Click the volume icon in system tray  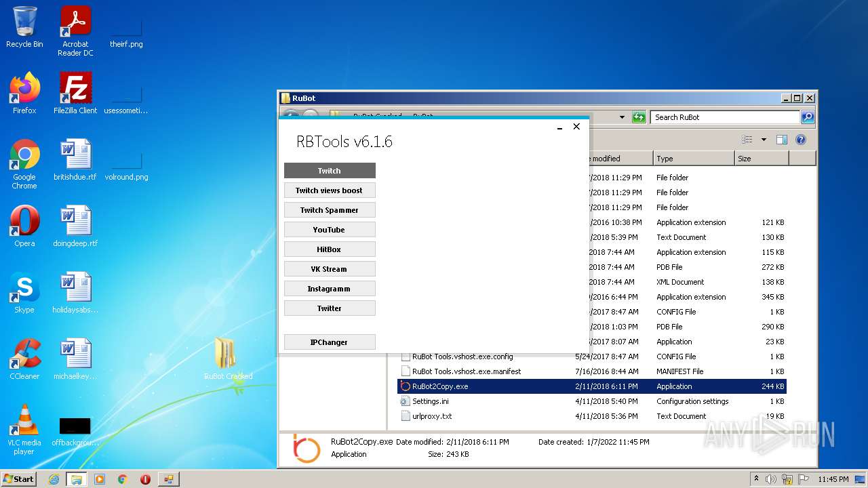pyautogui.click(x=771, y=479)
